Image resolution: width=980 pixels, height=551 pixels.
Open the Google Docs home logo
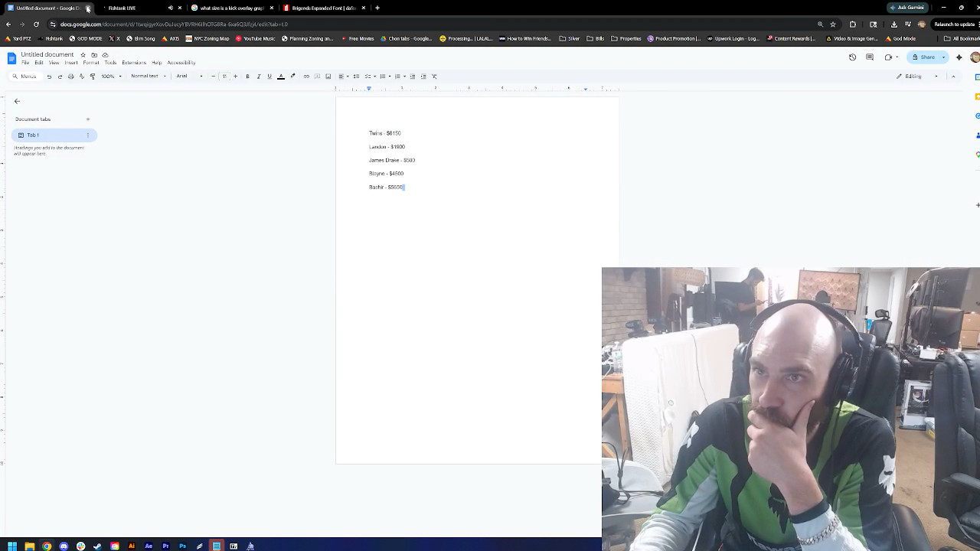pos(11,58)
